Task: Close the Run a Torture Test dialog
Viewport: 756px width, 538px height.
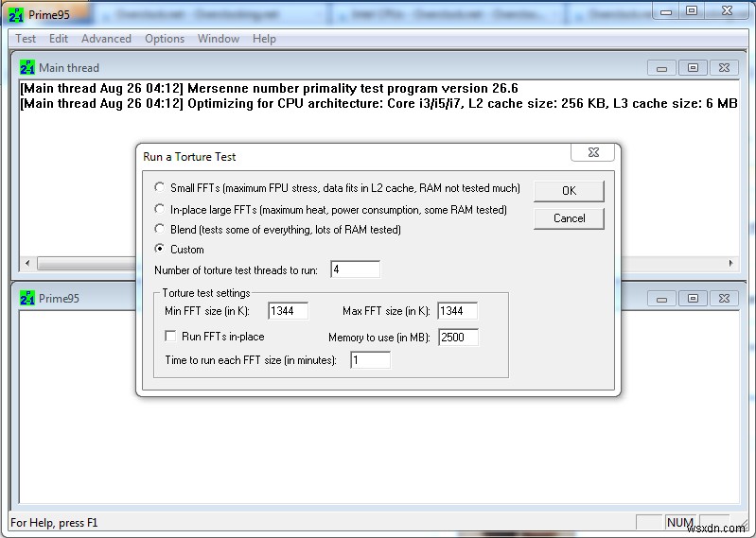Action: 593,152
